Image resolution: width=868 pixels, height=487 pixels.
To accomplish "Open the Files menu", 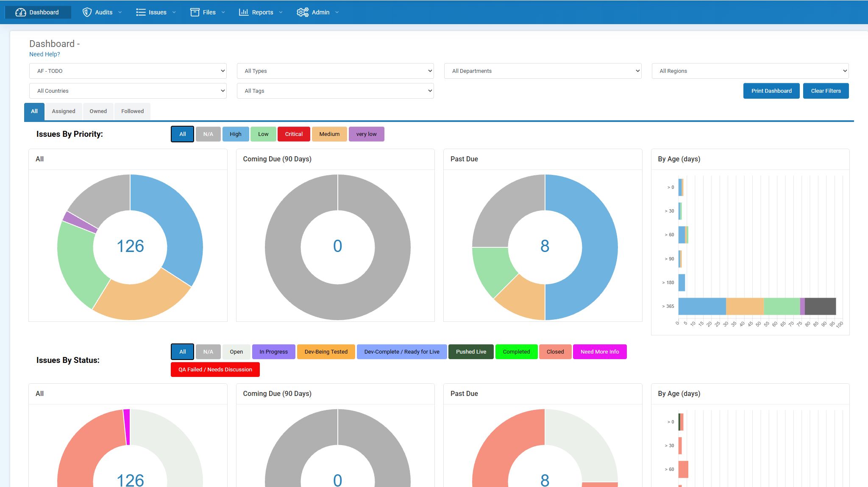I will (x=207, y=12).
